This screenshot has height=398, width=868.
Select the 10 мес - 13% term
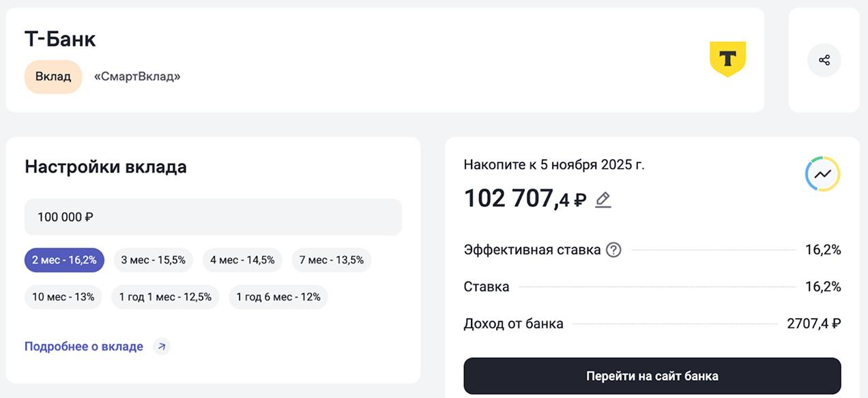(x=63, y=297)
